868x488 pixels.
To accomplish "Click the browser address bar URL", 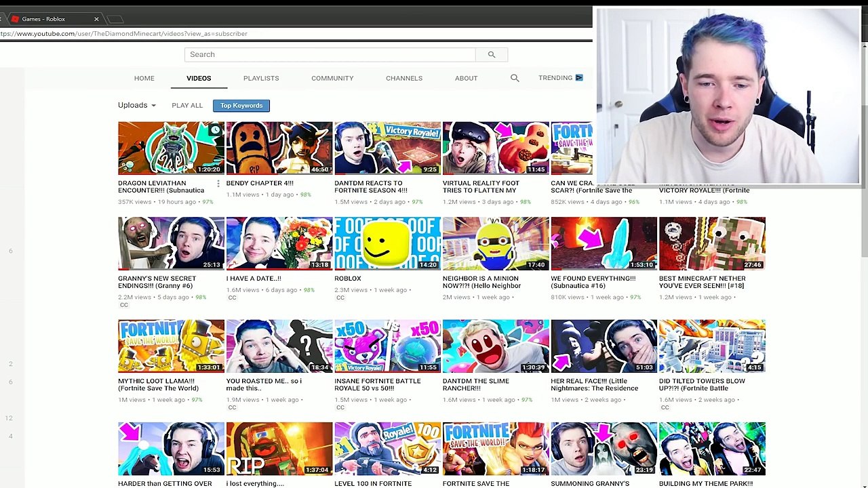I will (124, 33).
